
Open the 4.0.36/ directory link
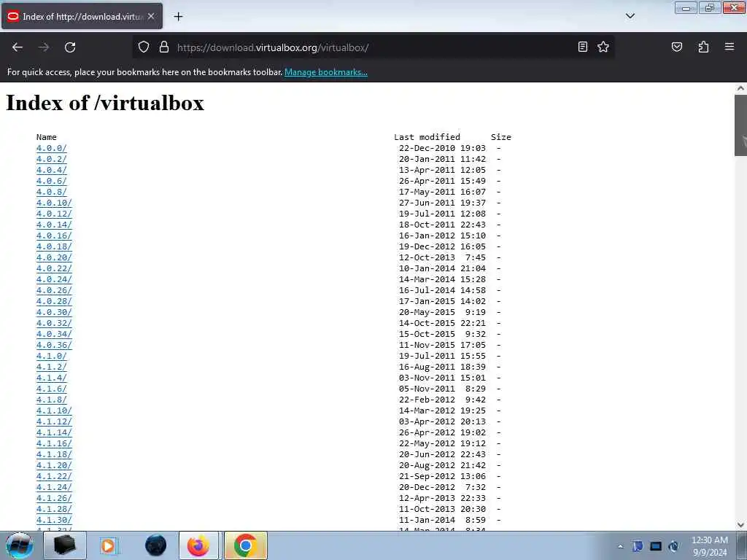point(54,345)
